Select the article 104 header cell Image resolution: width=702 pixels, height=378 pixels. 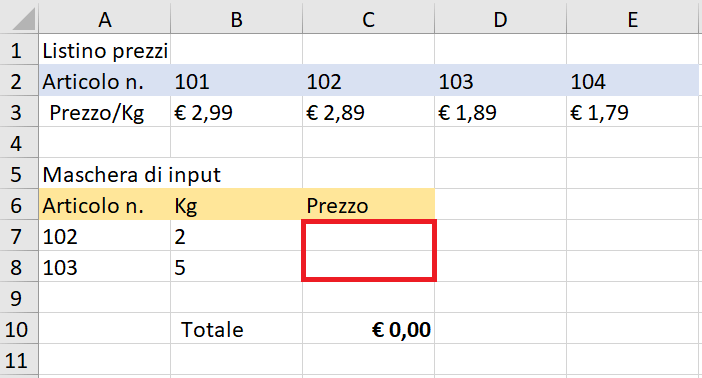(632, 80)
